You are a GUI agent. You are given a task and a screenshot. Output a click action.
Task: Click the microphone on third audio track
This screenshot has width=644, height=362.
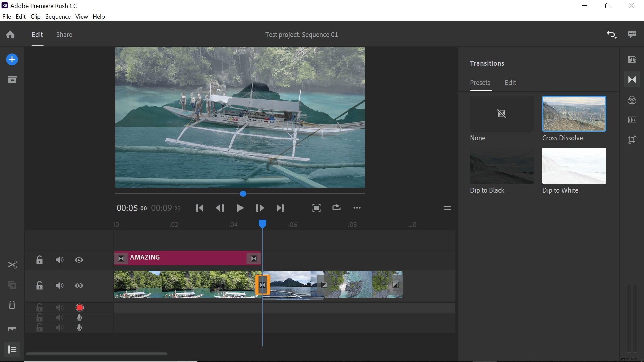click(79, 328)
